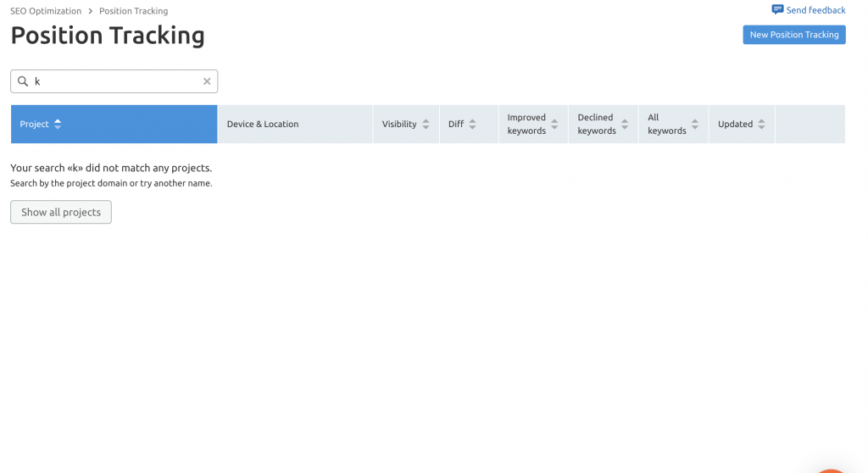Image resolution: width=868 pixels, height=473 pixels.
Task: Click the Project column header label
Action: click(34, 124)
